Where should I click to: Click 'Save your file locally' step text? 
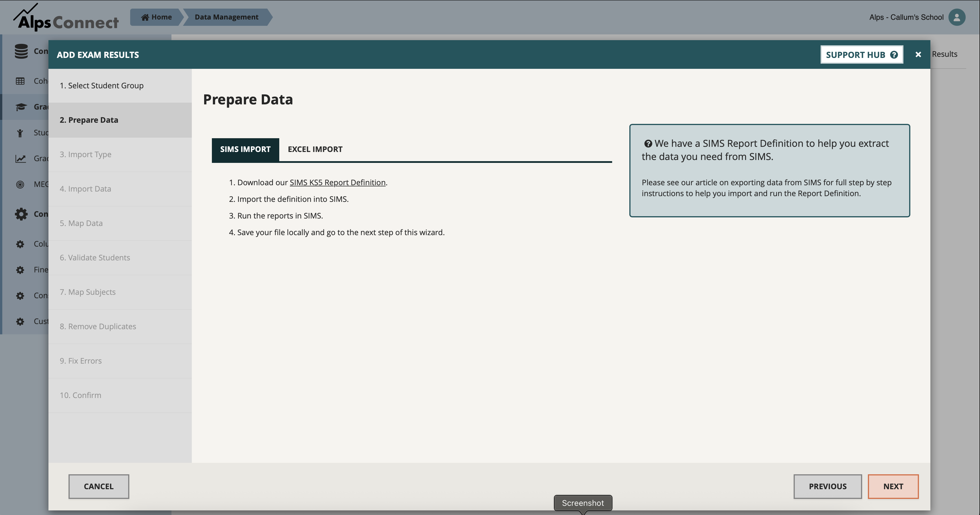click(x=341, y=232)
